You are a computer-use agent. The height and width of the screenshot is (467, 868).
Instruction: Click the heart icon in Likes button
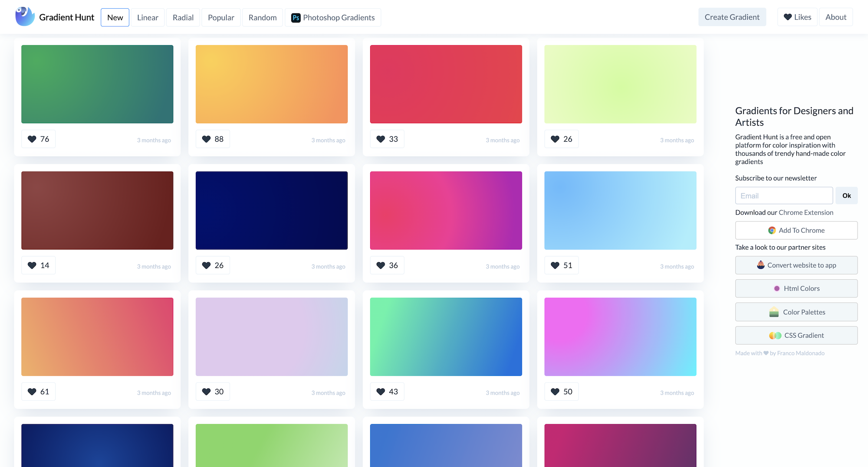point(788,17)
